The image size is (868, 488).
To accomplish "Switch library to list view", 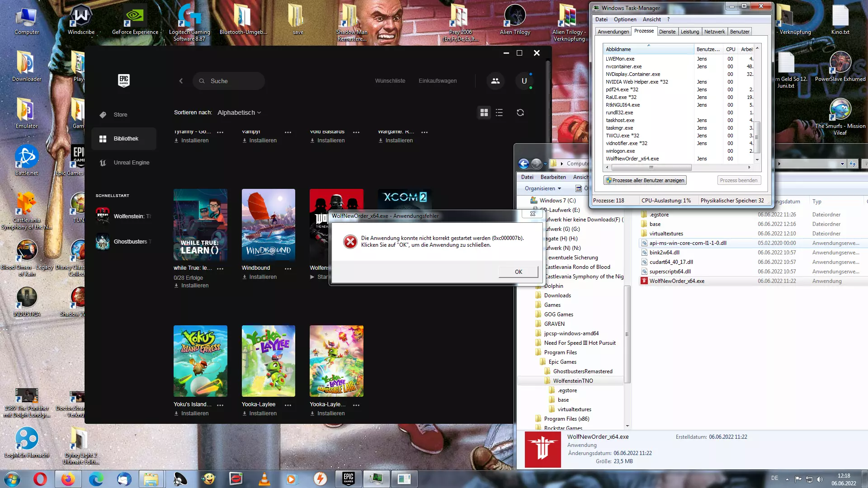I will [499, 113].
